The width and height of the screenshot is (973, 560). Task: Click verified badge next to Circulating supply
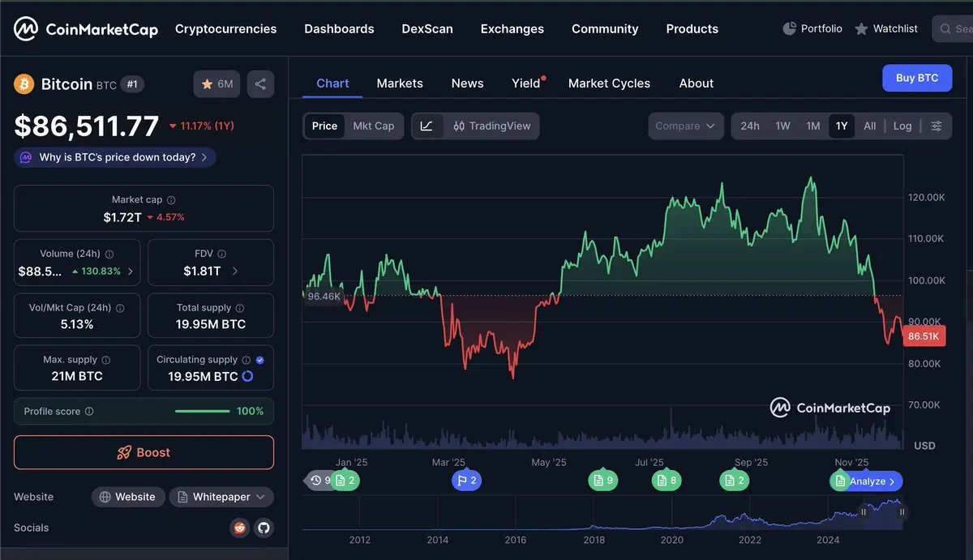coord(260,360)
